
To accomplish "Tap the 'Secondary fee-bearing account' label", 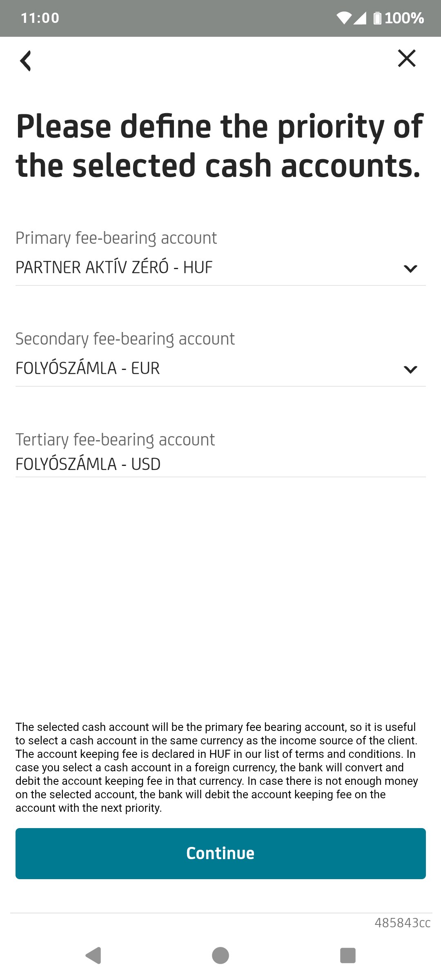I will (125, 339).
